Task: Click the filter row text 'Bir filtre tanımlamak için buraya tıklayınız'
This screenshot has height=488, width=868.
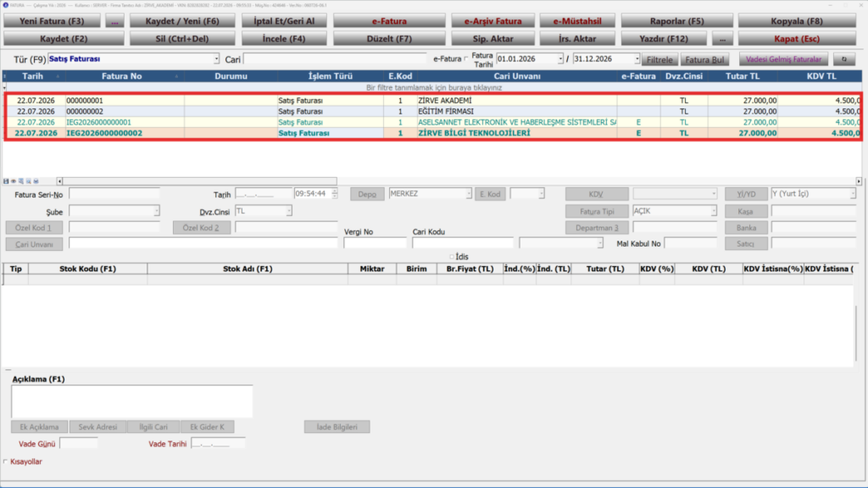Action: pyautogui.click(x=434, y=87)
